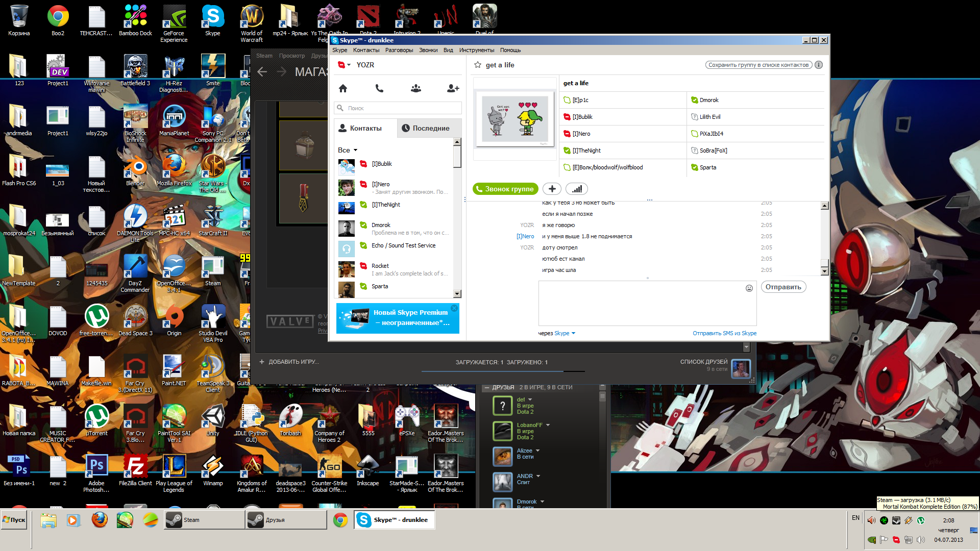This screenshot has height=551, width=980.
Task: Open Google Chrome from the taskbar
Action: click(340, 520)
